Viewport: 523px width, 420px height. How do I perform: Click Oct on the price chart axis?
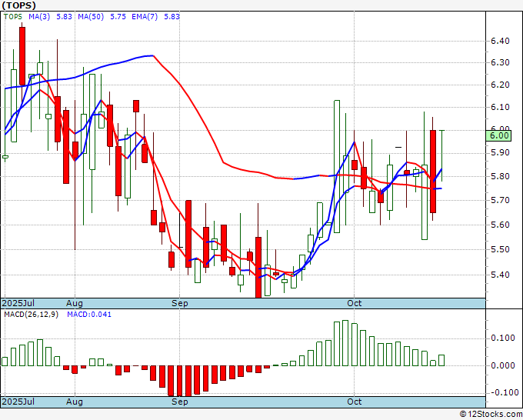(x=355, y=303)
